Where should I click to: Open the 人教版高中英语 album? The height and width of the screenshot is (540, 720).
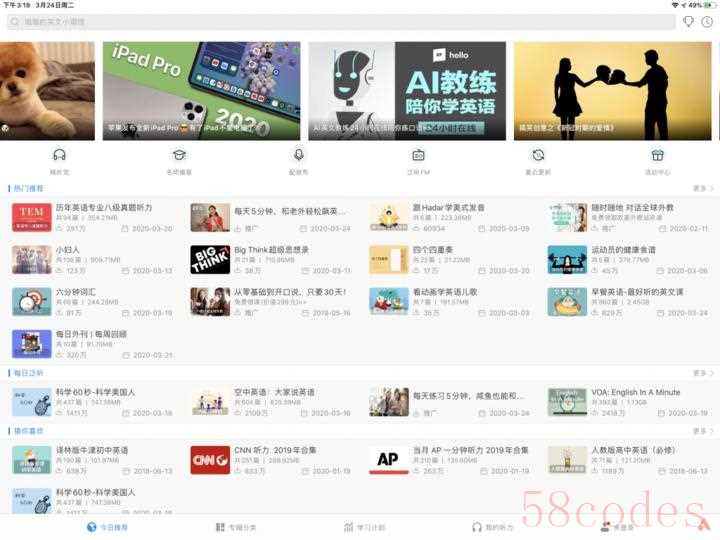click(x=628, y=460)
